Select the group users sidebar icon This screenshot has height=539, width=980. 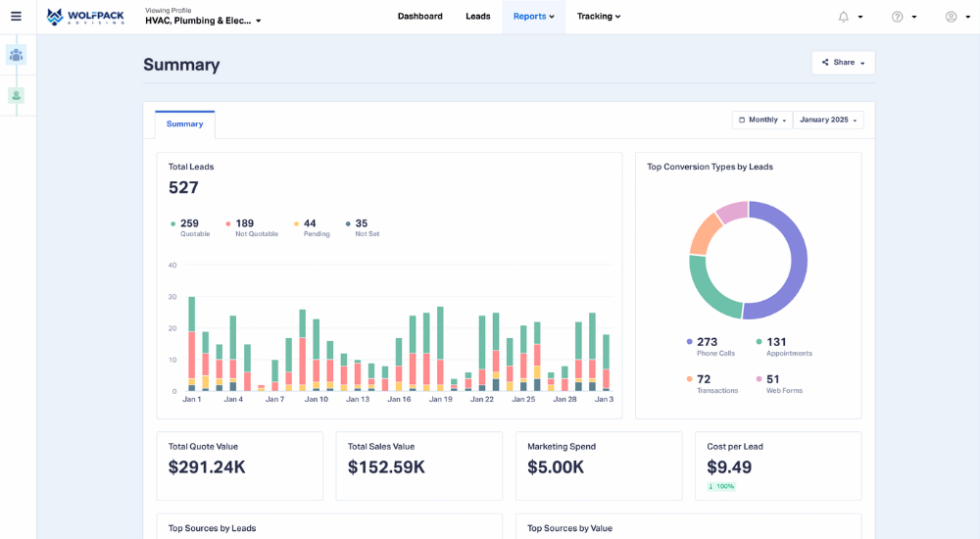16,55
